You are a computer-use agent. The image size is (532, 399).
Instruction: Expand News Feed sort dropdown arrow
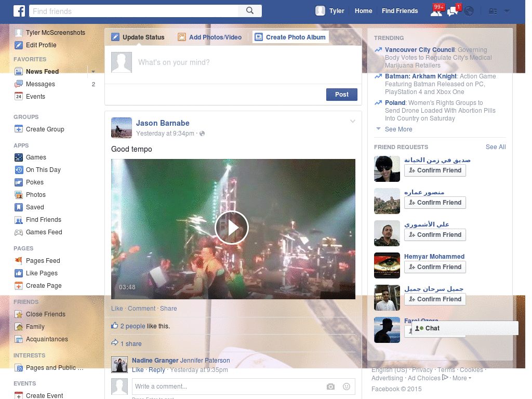tap(93, 72)
